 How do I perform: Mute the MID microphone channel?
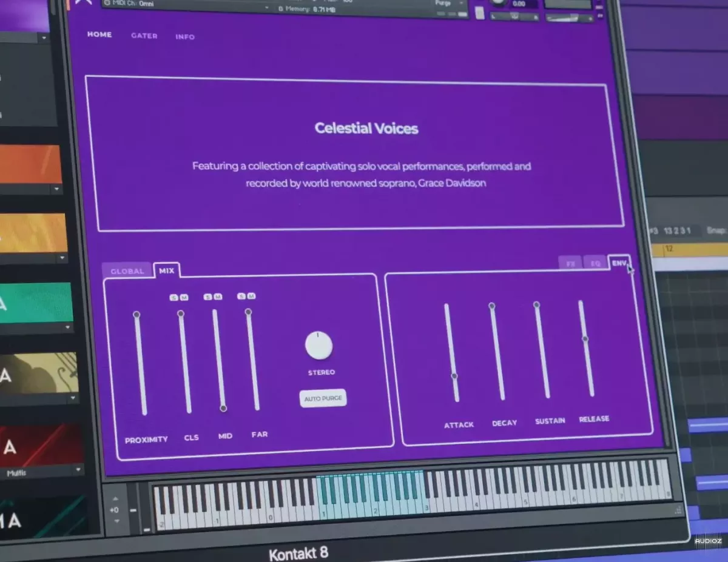218,296
